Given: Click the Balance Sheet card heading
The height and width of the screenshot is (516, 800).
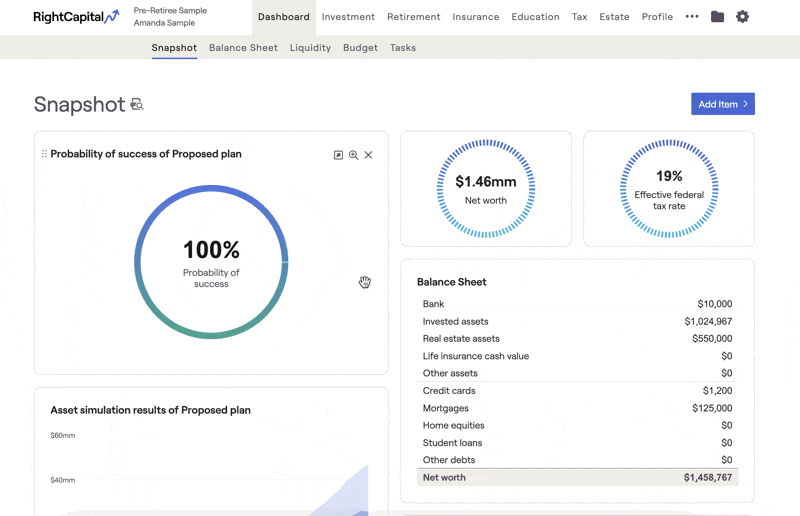Looking at the screenshot, I should (452, 282).
